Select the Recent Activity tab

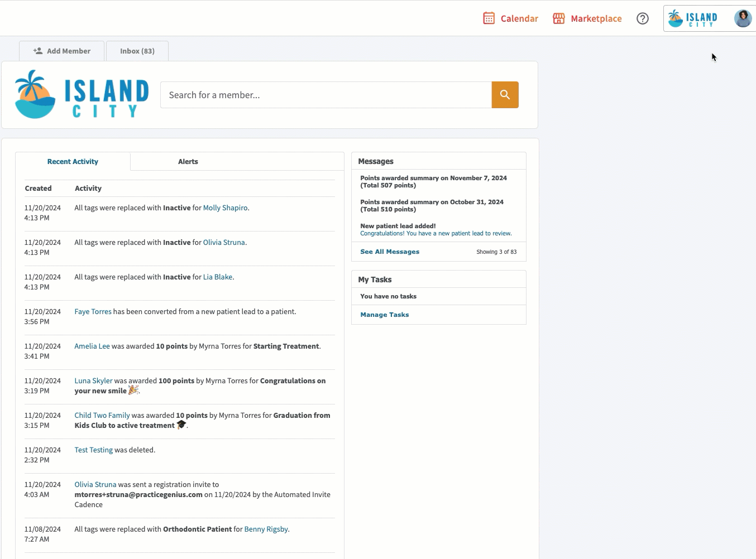pyautogui.click(x=73, y=162)
